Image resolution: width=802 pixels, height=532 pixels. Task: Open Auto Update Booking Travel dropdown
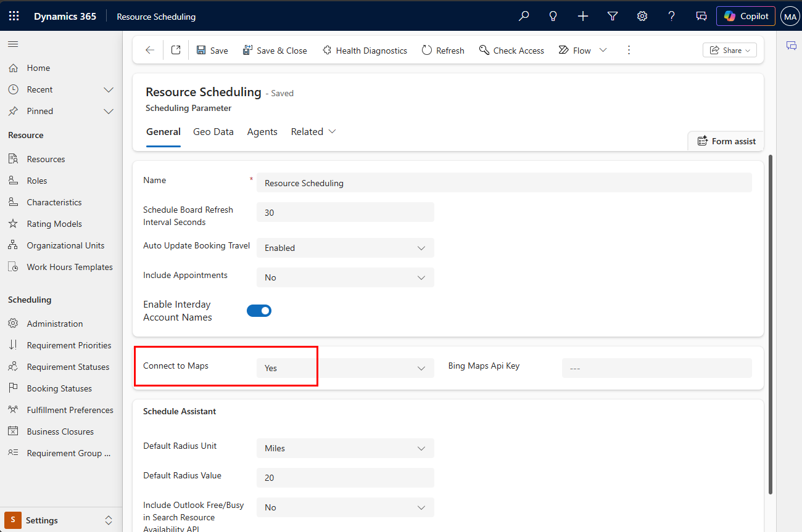click(345, 248)
